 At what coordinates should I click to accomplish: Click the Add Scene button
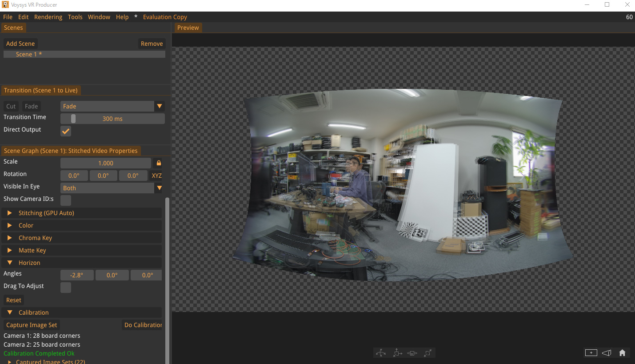20,44
